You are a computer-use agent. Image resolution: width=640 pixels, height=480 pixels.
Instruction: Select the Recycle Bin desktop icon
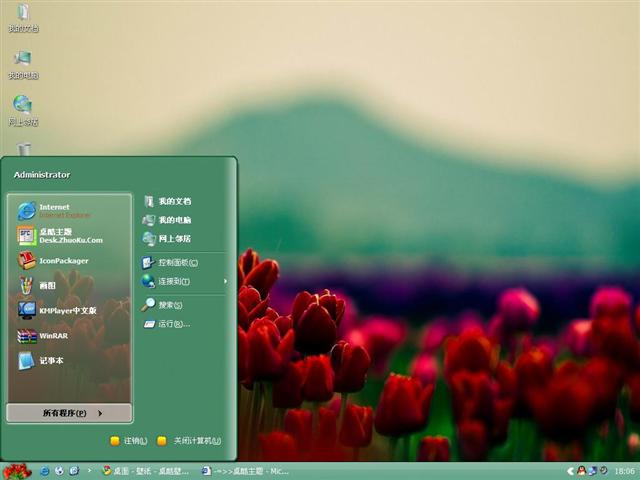pos(24,149)
